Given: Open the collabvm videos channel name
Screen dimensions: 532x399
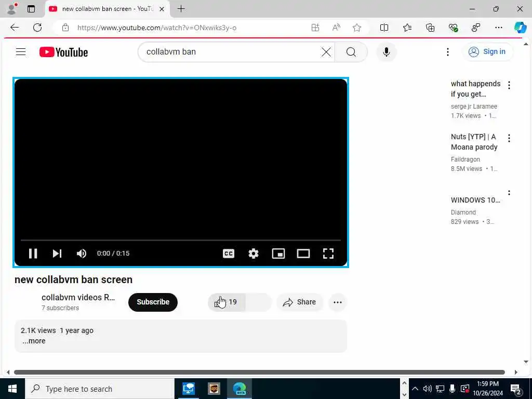Looking at the screenshot, I should (x=78, y=297).
